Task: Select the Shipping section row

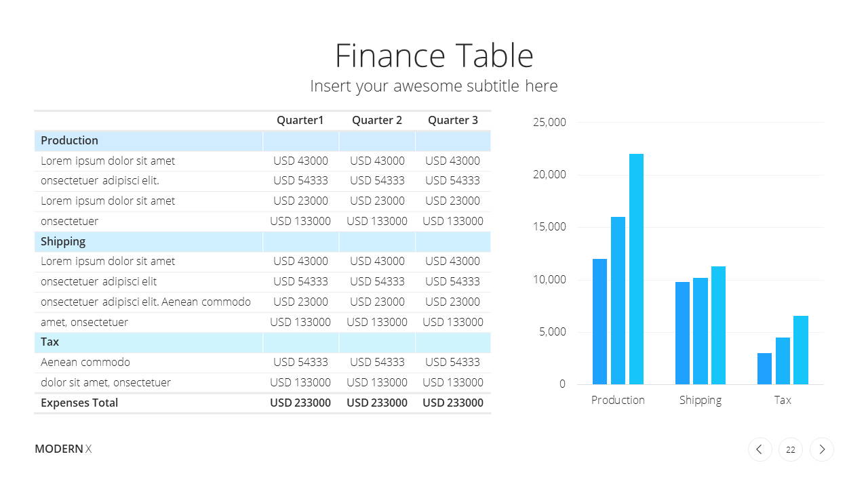Action: coord(262,241)
